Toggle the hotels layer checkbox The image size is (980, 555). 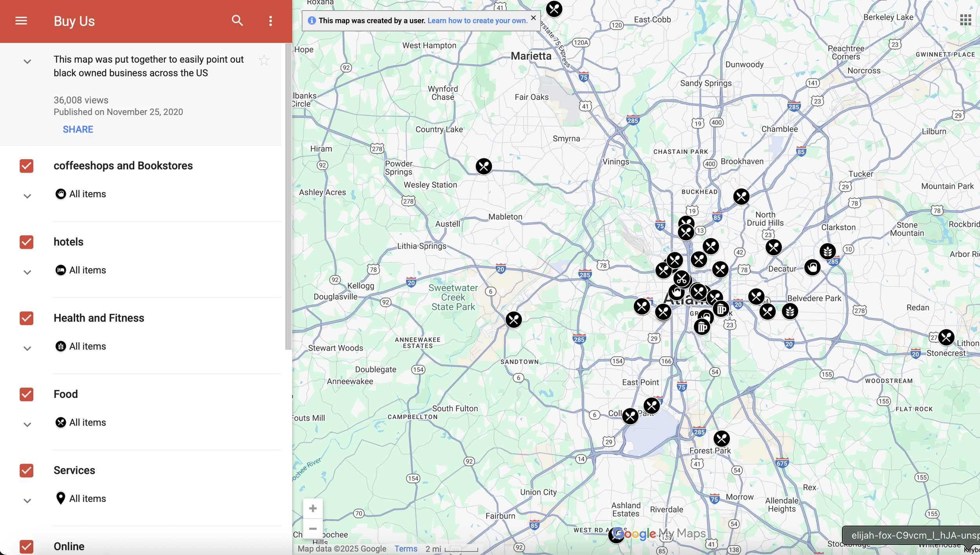pyautogui.click(x=27, y=242)
